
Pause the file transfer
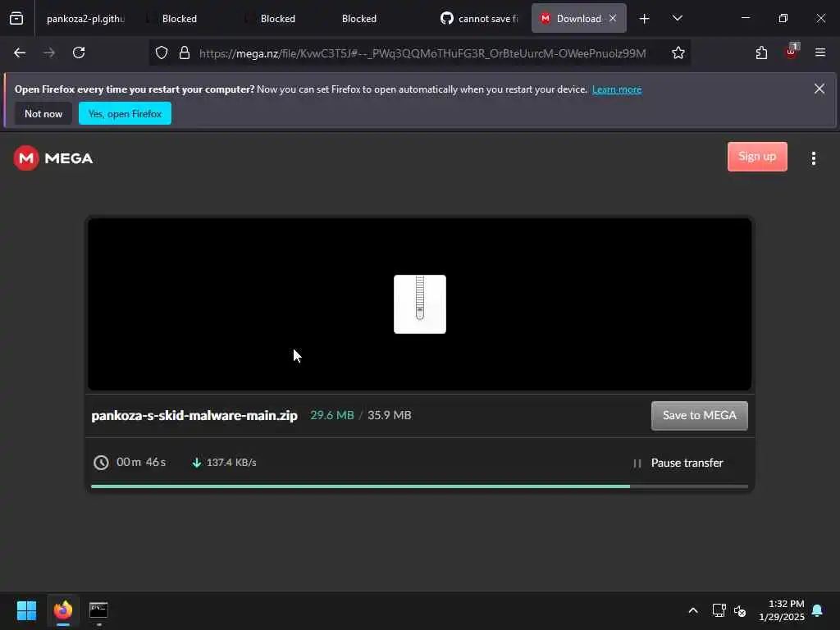[x=678, y=463]
